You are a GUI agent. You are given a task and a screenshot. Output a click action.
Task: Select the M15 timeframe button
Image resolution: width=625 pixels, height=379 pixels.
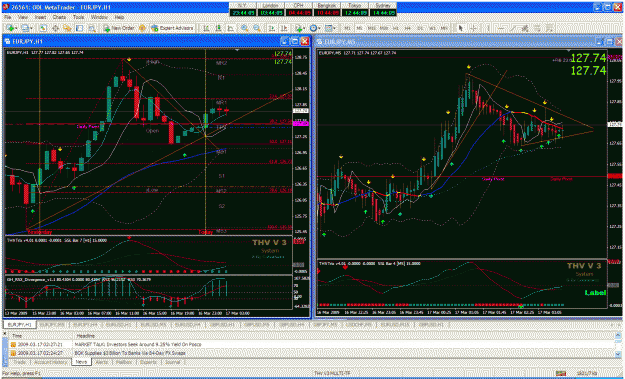pos(371,28)
